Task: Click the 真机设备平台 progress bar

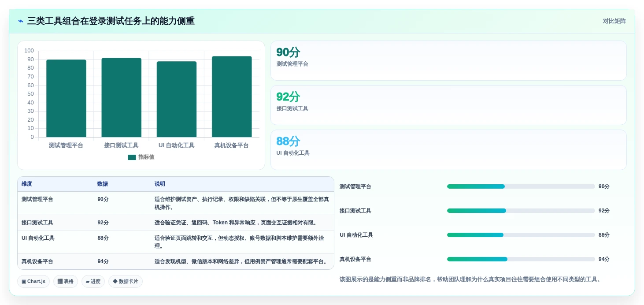Action: (521, 259)
